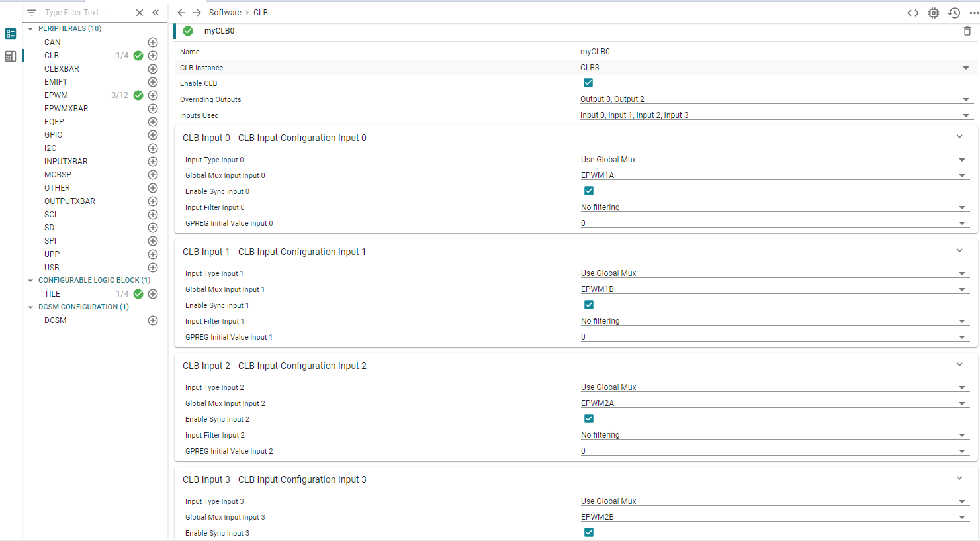Select the TILE configurable logic block
Screen dimensions: 980x541
point(52,294)
